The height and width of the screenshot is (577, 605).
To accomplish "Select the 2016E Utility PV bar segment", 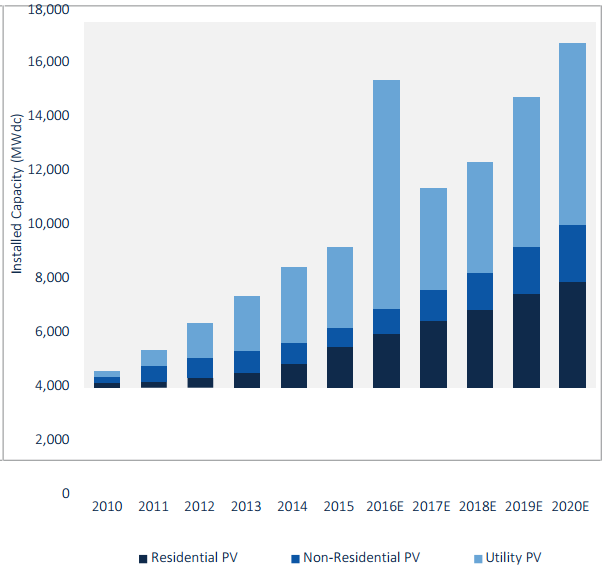I will [x=386, y=195].
